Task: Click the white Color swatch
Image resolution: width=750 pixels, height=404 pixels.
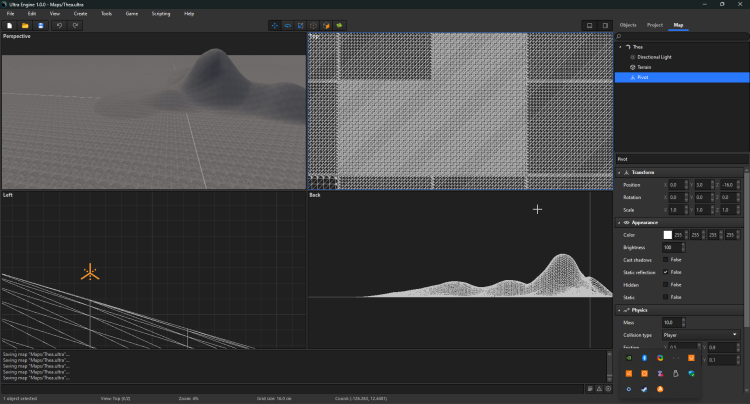Action: point(668,235)
